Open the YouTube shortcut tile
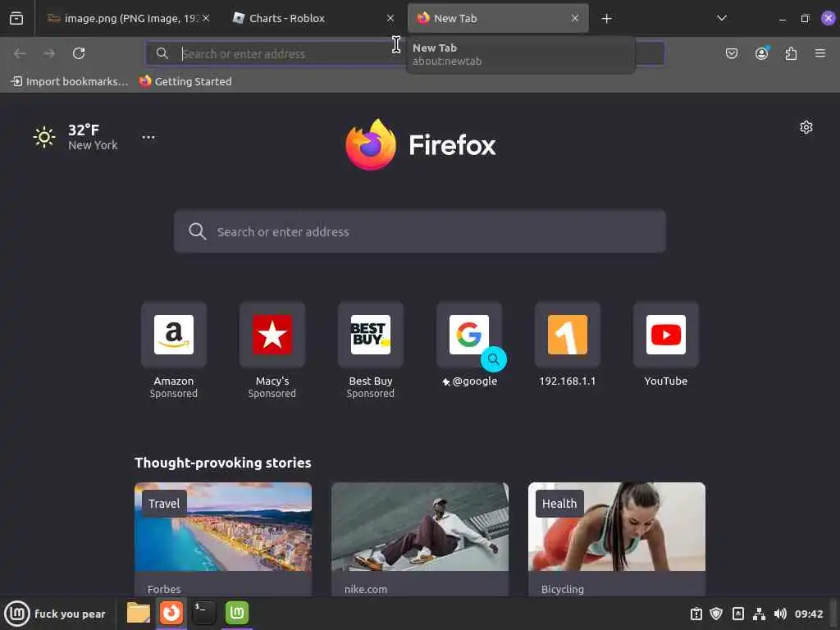Screen dimensions: 840x630 [666, 345]
